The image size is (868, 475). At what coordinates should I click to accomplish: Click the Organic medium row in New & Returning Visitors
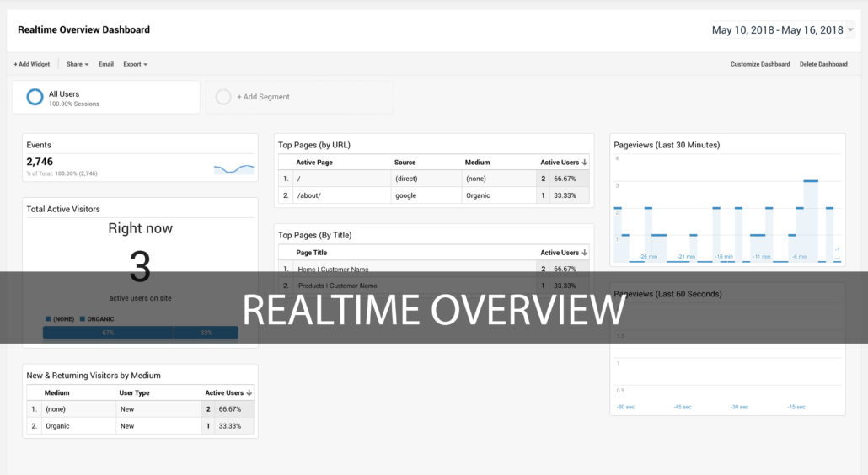(140, 426)
